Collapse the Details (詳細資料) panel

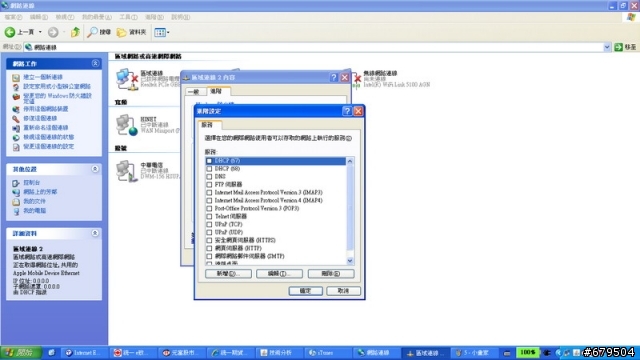coord(95,233)
